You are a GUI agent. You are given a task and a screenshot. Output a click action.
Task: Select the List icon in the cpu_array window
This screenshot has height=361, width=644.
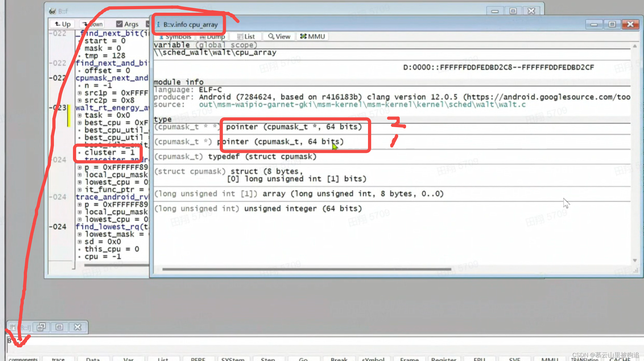pos(245,36)
